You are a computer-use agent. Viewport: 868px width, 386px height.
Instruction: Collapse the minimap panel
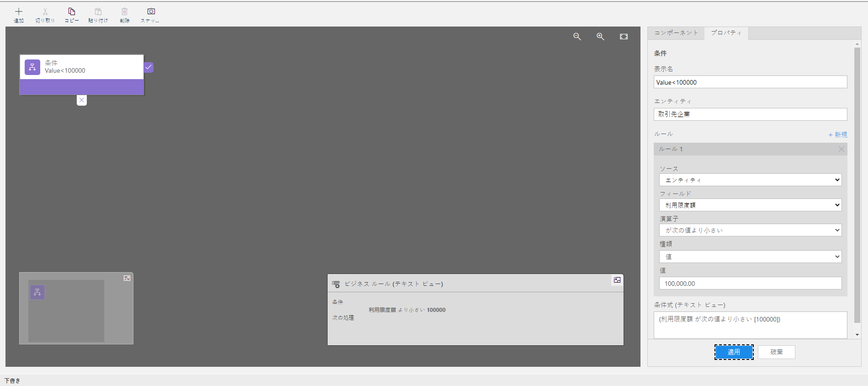click(x=127, y=278)
